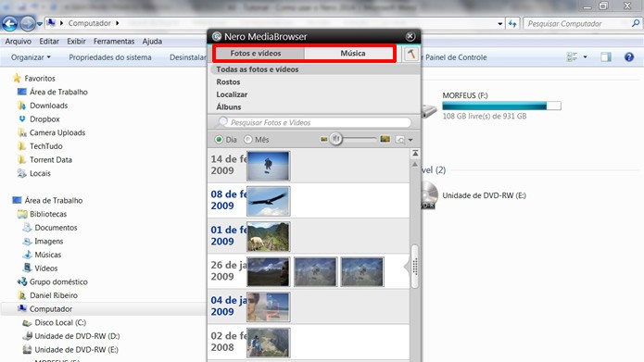644x362 pixels.
Task: Select the Álbuns category
Action: [x=229, y=106]
